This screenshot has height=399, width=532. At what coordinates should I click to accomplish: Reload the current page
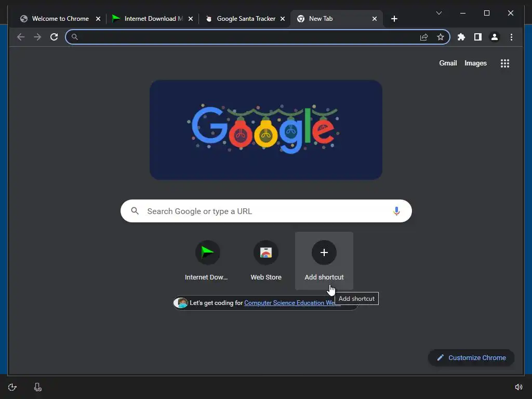[54, 37]
